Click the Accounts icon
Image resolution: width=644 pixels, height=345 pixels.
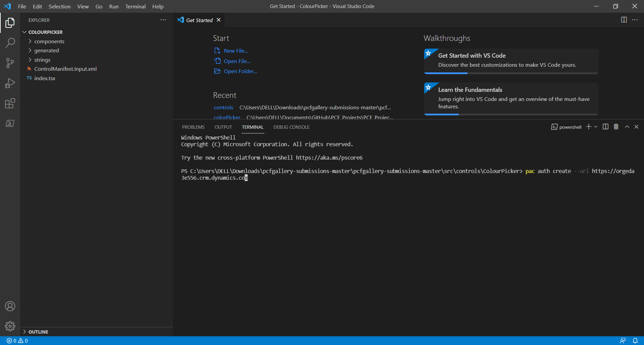point(10,306)
